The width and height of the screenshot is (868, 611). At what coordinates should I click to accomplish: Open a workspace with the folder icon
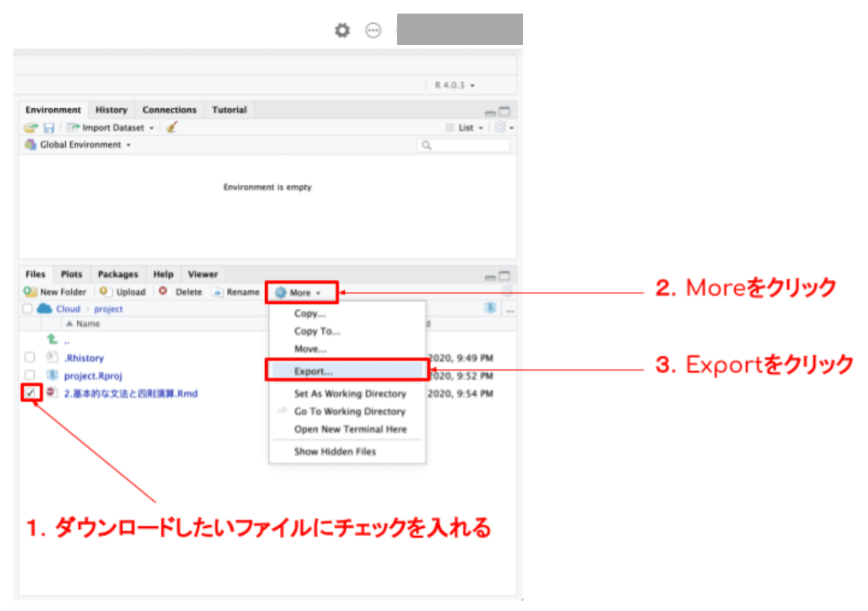coord(29,127)
